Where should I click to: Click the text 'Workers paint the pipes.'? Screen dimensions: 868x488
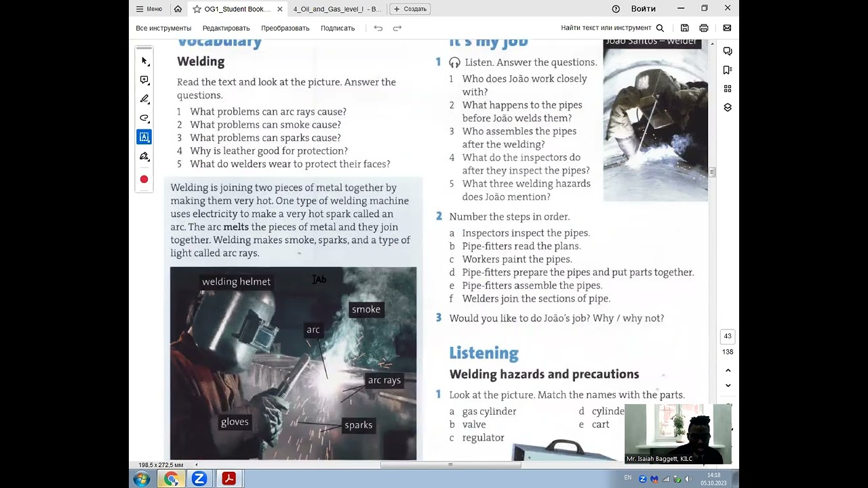[517, 260]
